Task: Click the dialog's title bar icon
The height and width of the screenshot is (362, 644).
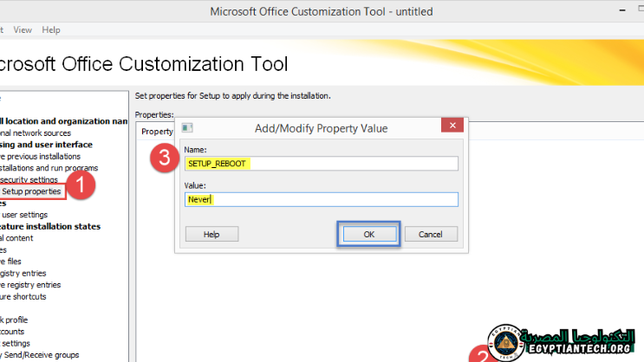Action: pyautogui.click(x=187, y=128)
